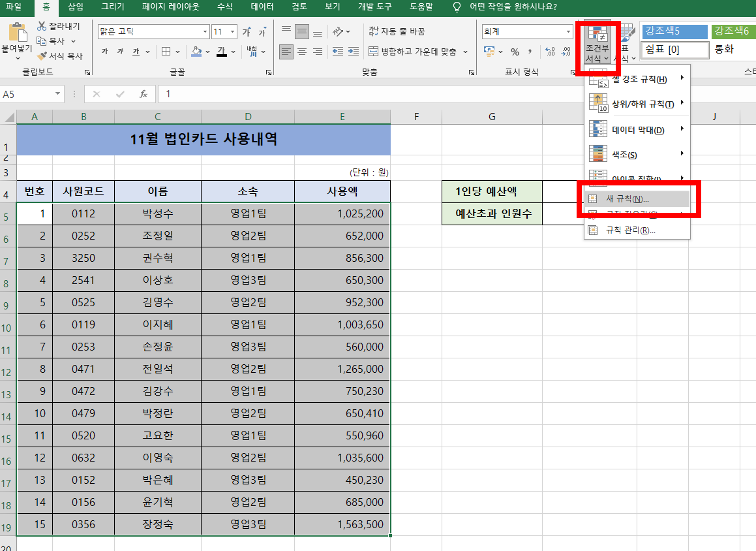The image size is (756, 551).
Task: Toggle underline (가) formatting
Action: (136, 51)
